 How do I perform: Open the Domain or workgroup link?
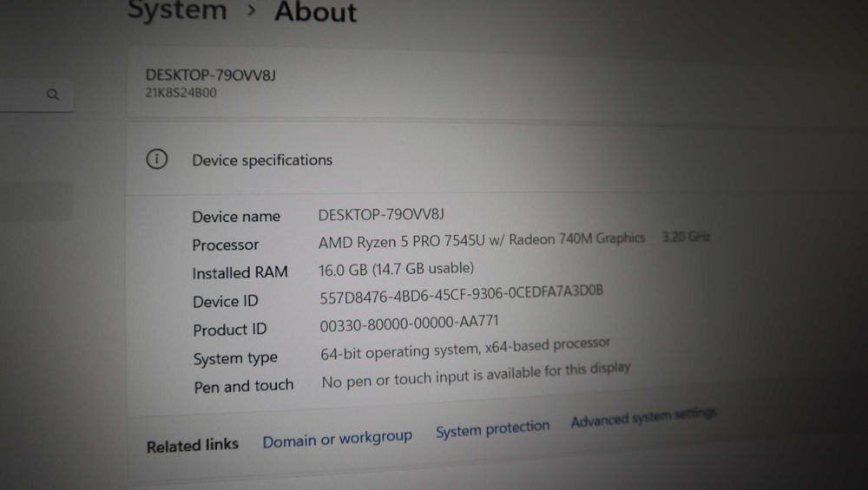pyautogui.click(x=337, y=439)
